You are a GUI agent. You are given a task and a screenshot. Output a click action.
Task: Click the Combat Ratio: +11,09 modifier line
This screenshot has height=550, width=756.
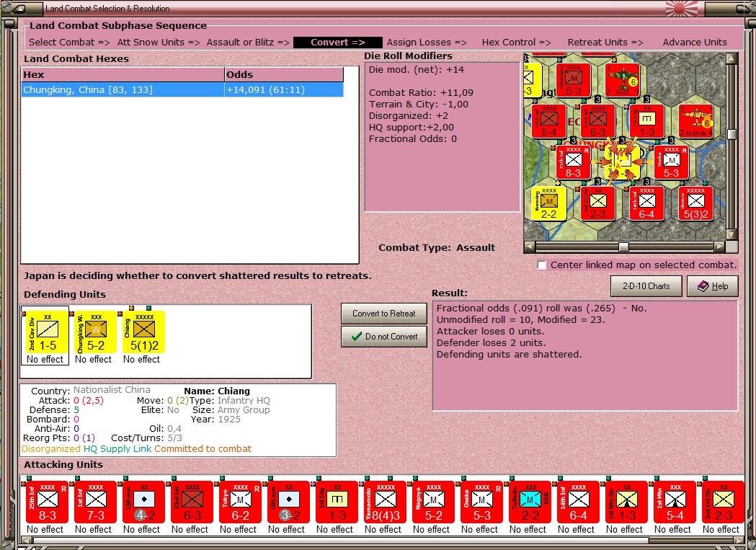pos(421,93)
